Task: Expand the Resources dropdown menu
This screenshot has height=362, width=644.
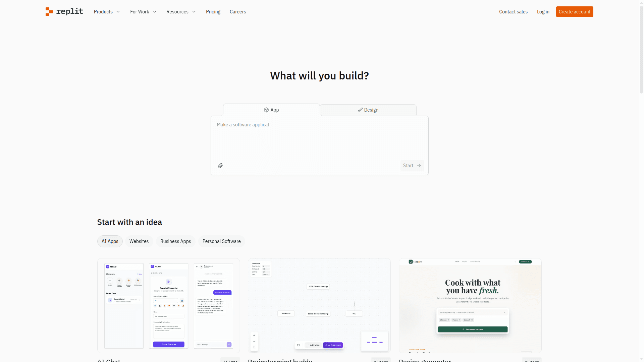Action: point(181,12)
